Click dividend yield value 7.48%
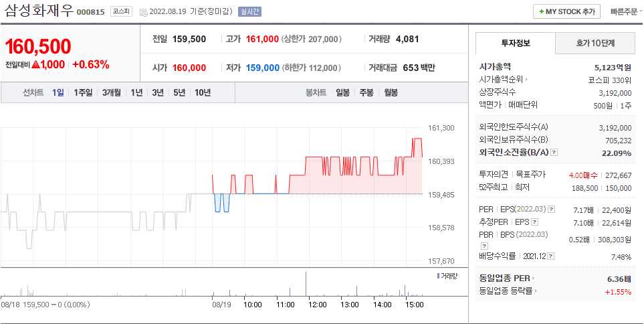644x324 pixels. [x=621, y=257]
